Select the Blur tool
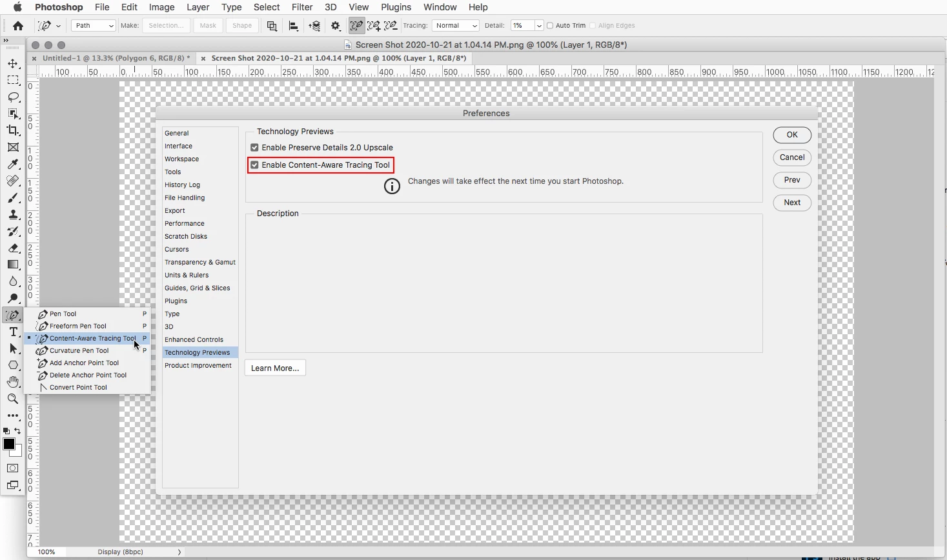This screenshot has height=560, width=947. 13,282
